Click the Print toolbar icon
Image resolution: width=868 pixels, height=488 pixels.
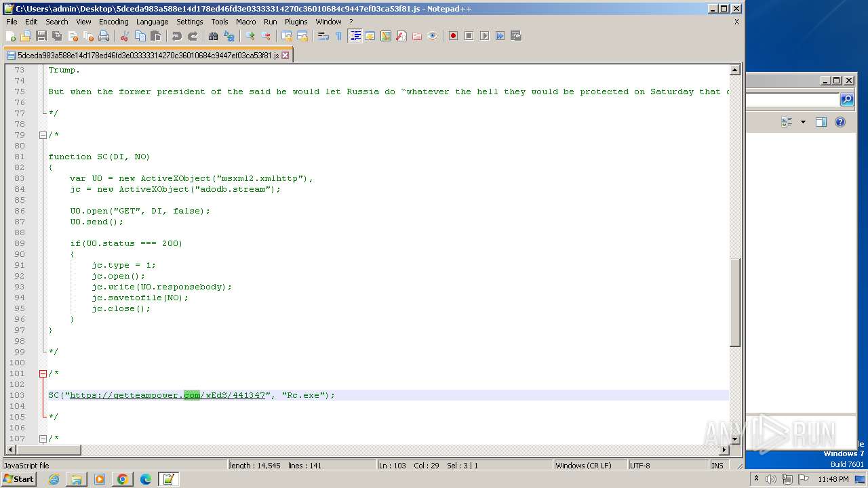[104, 36]
